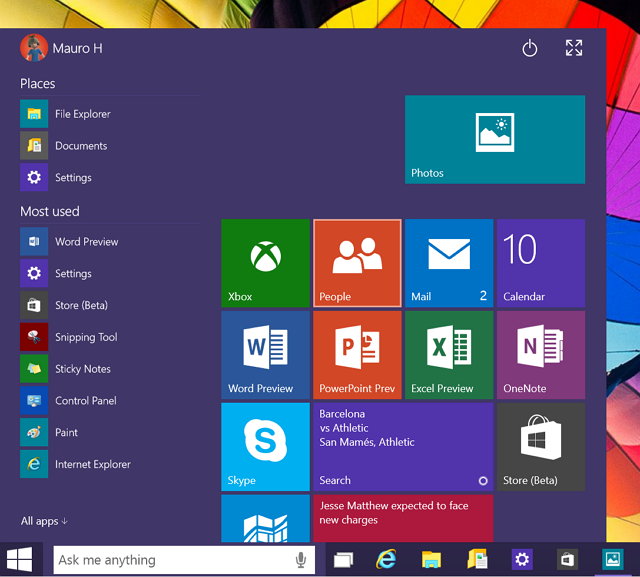The width and height of the screenshot is (640, 577).
Task: Open the Skype tile
Action: coord(266,447)
